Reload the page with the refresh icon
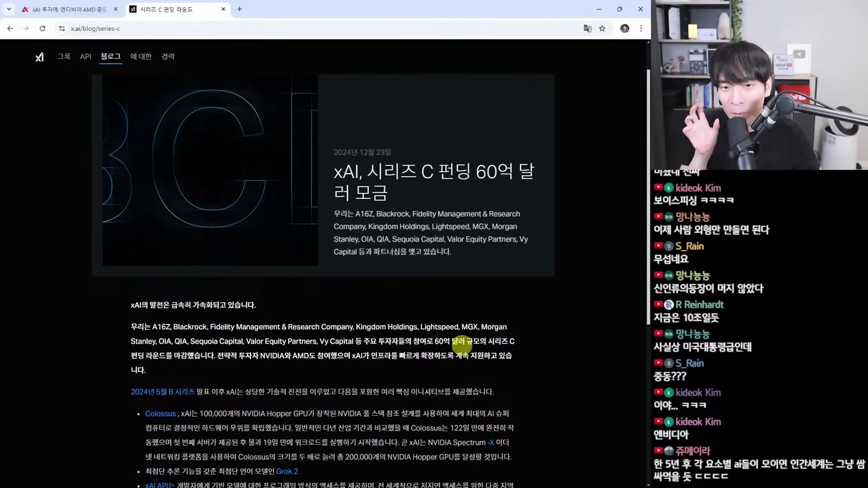 [43, 28]
